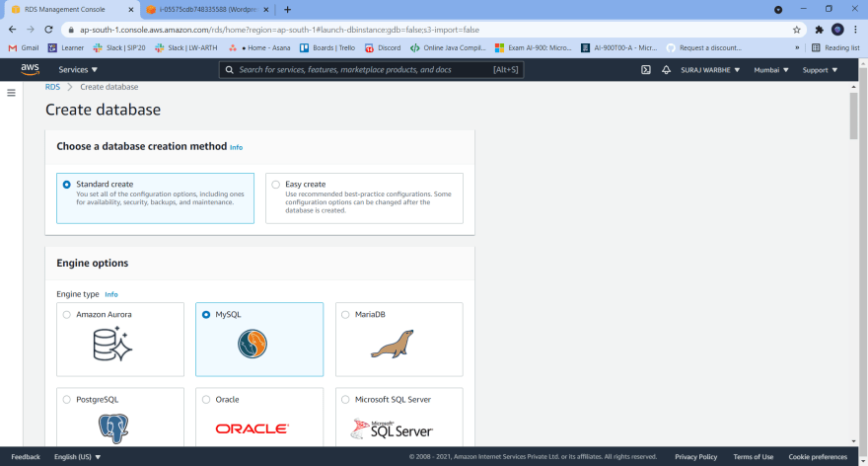The height and width of the screenshot is (466, 868).
Task: Click the Oracle logo
Action: click(253, 428)
